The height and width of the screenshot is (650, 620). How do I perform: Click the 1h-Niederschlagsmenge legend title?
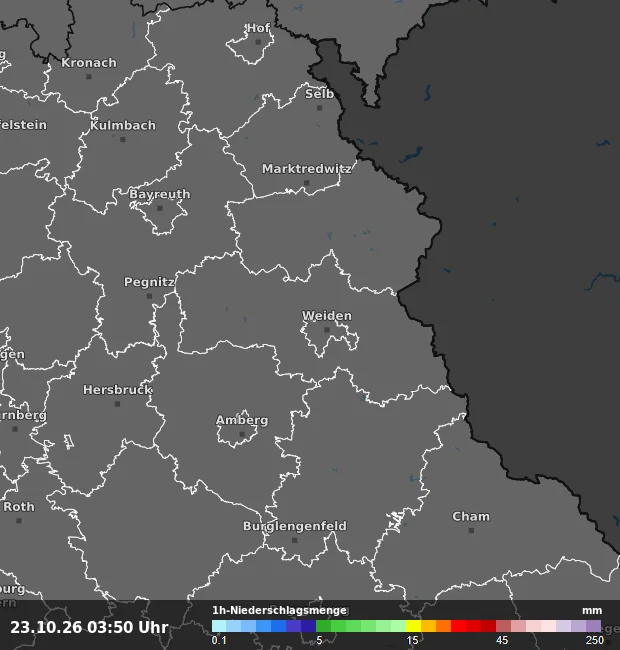[279, 610]
